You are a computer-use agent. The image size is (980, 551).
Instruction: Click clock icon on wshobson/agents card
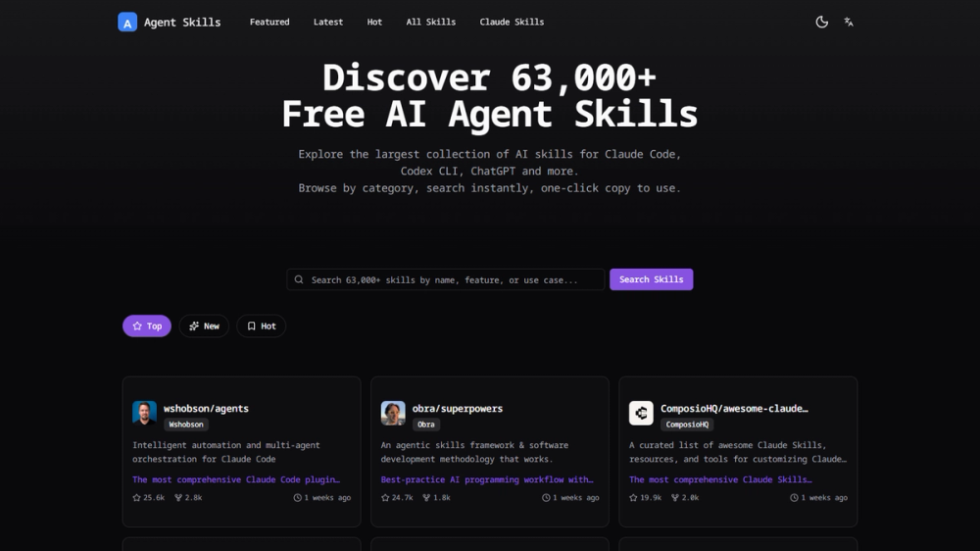298,498
